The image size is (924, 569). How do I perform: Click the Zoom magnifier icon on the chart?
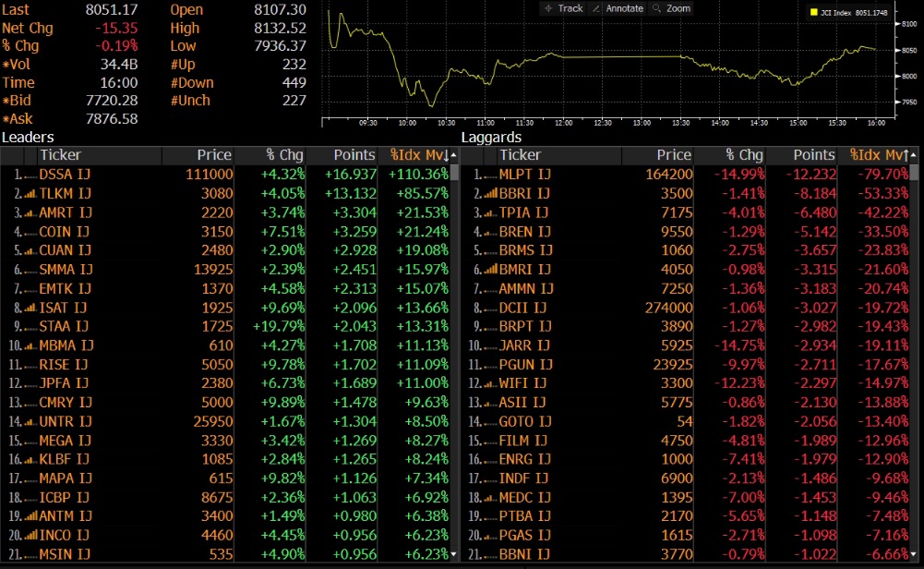(656, 8)
